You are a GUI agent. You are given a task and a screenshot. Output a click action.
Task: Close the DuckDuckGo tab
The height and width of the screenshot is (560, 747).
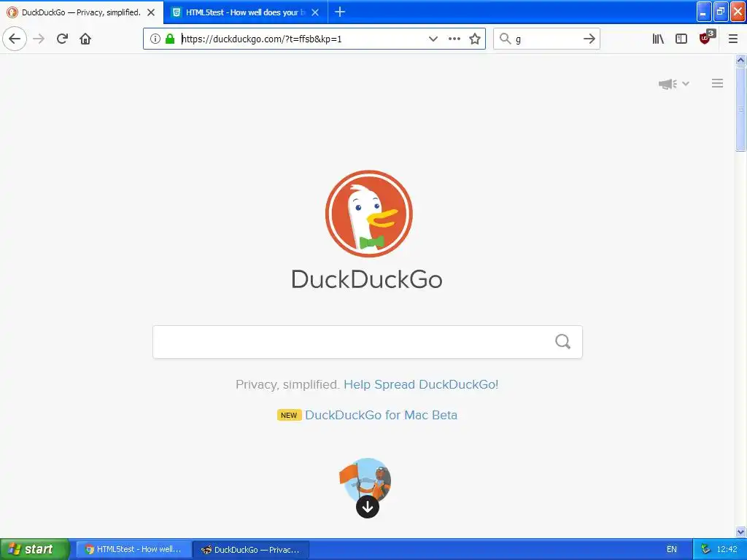click(x=151, y=12)
